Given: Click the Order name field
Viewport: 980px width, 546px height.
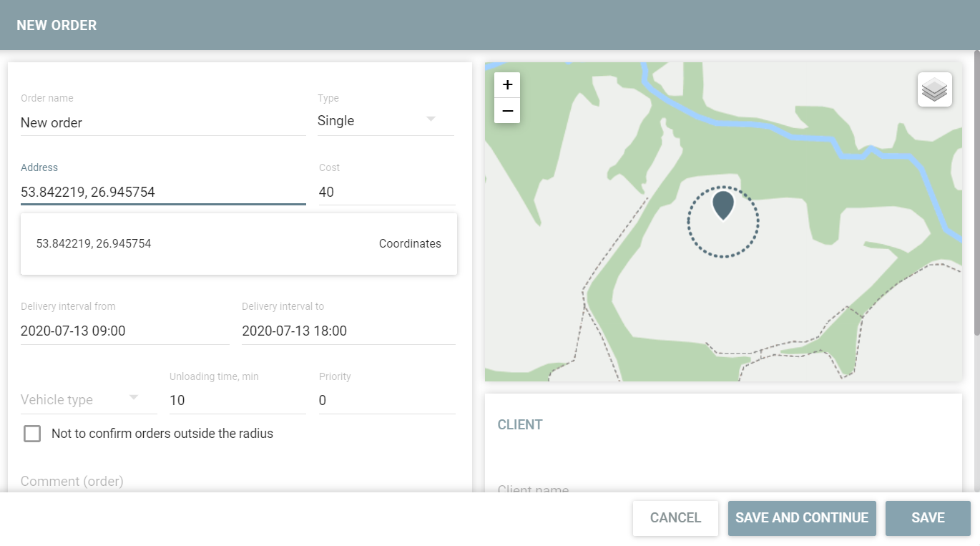Looking at the screenshot, I should coord(162,122).
